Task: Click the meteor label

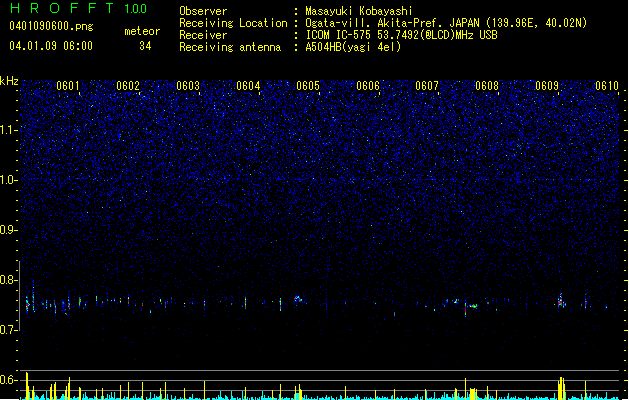Action: click(x=142, y=31)
